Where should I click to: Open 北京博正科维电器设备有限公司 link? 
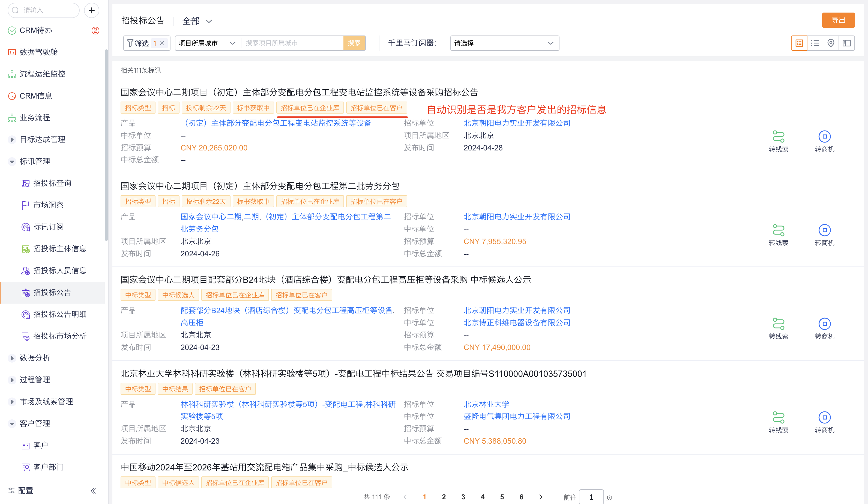(x=517, y=323)
